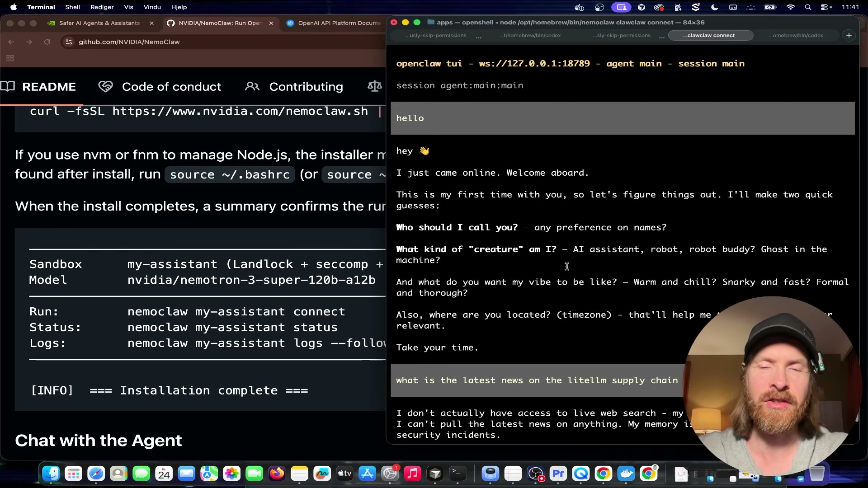Open the Code of conduct tab
This screenshot has width=868, height=488.
(160, 87)
